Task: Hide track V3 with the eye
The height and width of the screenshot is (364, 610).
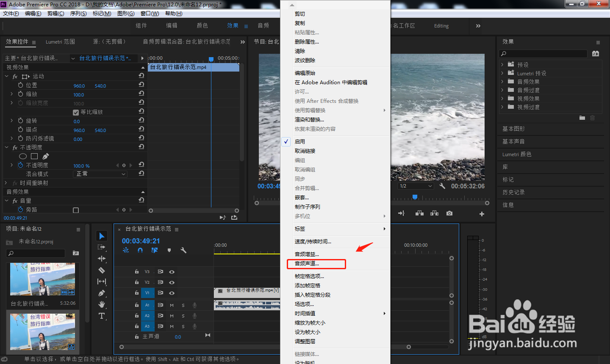Action: (x=172, y=272)
